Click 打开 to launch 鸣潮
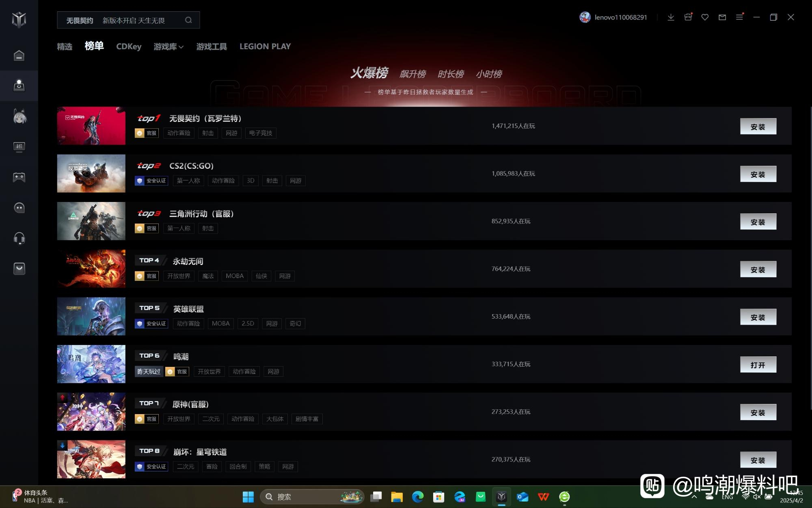 tap(758, 365)
